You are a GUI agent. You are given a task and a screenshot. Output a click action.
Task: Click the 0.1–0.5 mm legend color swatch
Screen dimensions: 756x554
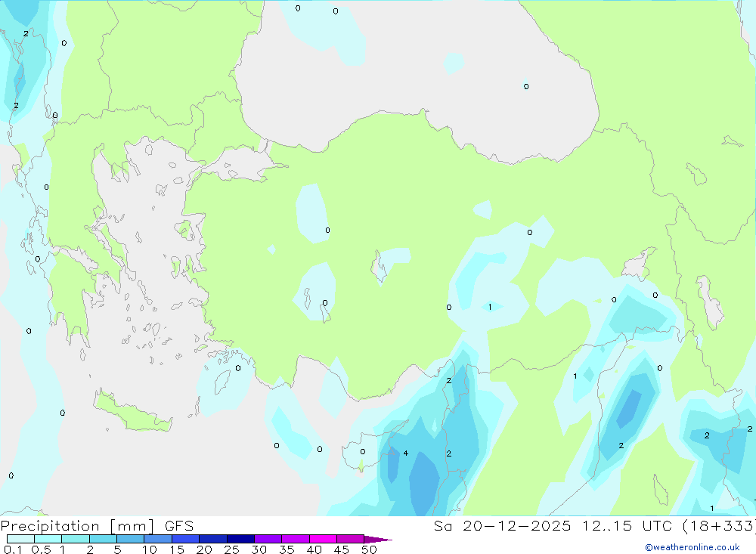point(20,539)
